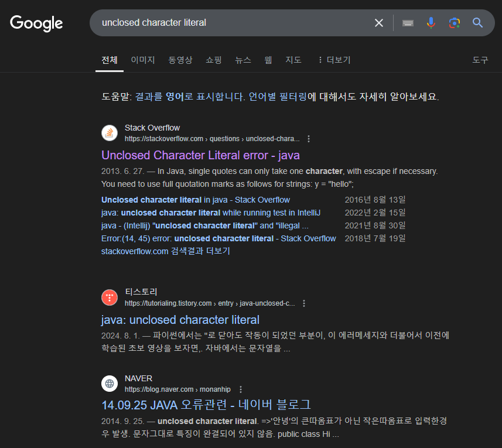Image resolution: width=502 pixels, height=448 pixels.
Task: Click the NAVER site name
Action: click(x=138, y=378)
